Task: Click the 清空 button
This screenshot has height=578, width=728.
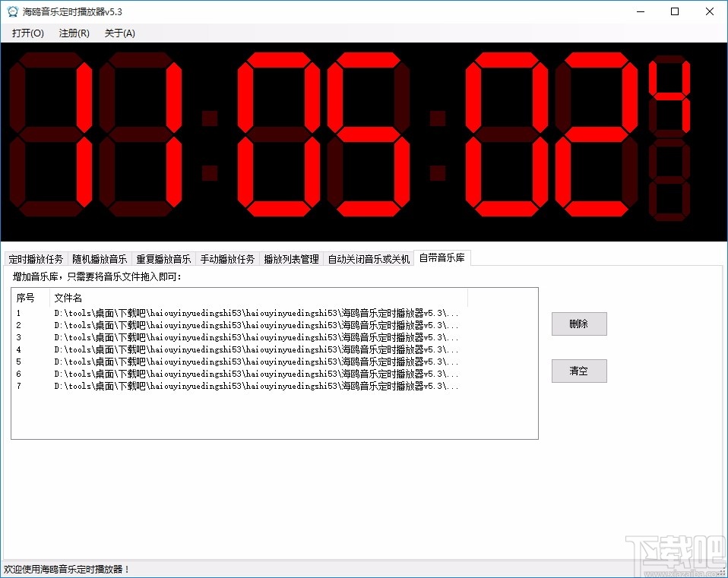Action: click(579, 371)
